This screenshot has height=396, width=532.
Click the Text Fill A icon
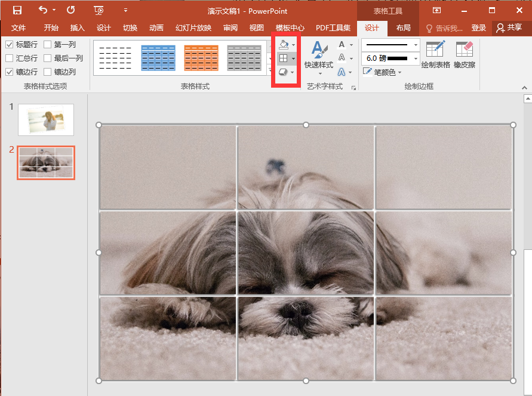pos(342,44)
